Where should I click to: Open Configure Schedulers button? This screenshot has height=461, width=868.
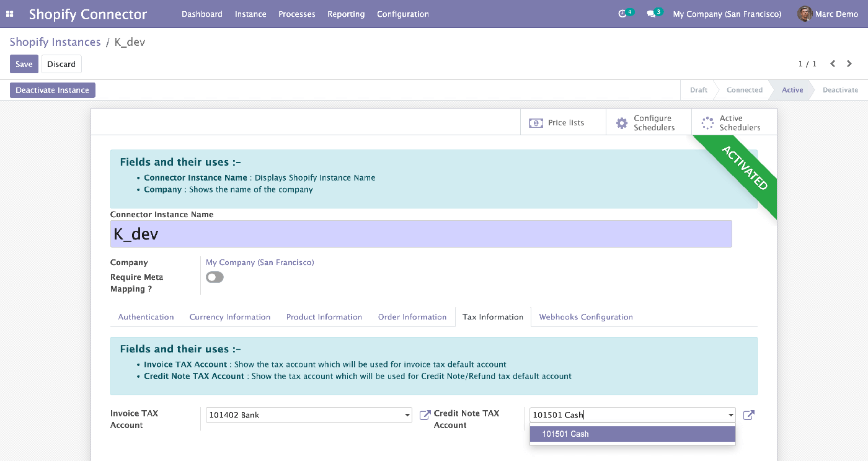point(649,123)
